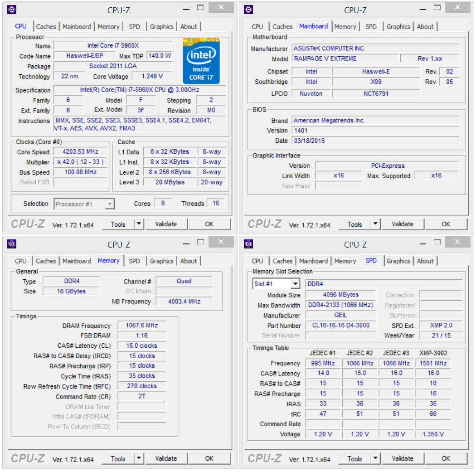The width and height of the screenshot is (476, 472).
Task: Click Multiplier value x 42.0
Action: click(80, 162)
